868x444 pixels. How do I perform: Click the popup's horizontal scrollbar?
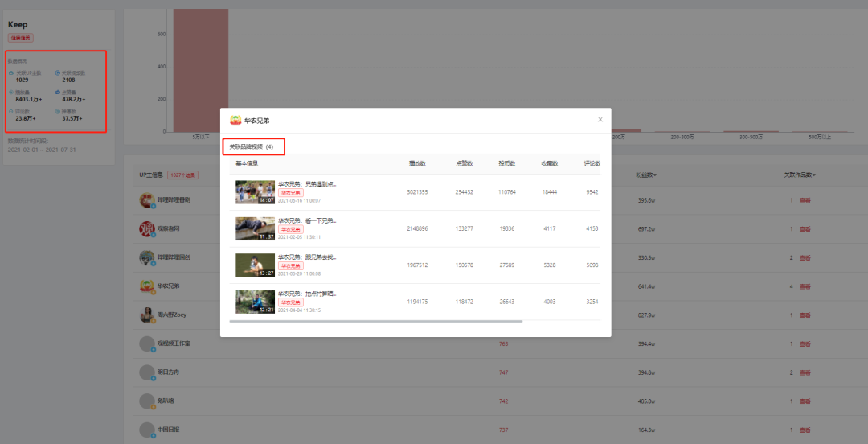[376, 321]
